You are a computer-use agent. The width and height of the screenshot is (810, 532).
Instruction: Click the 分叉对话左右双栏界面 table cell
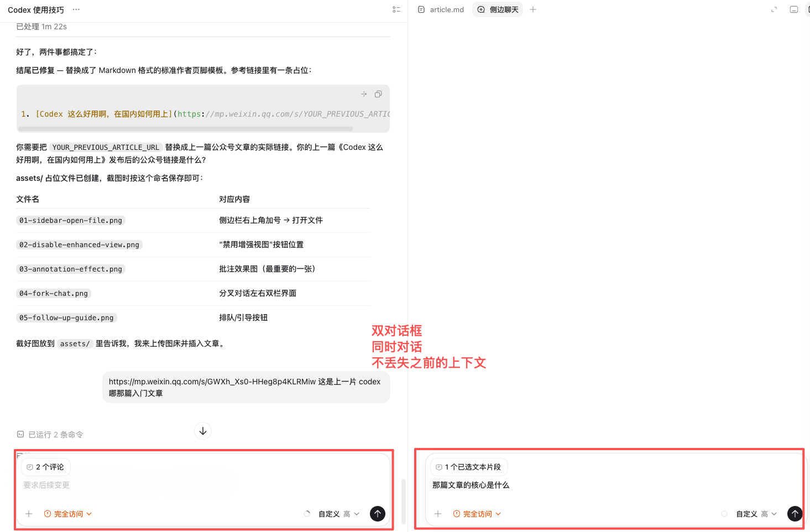258,293
